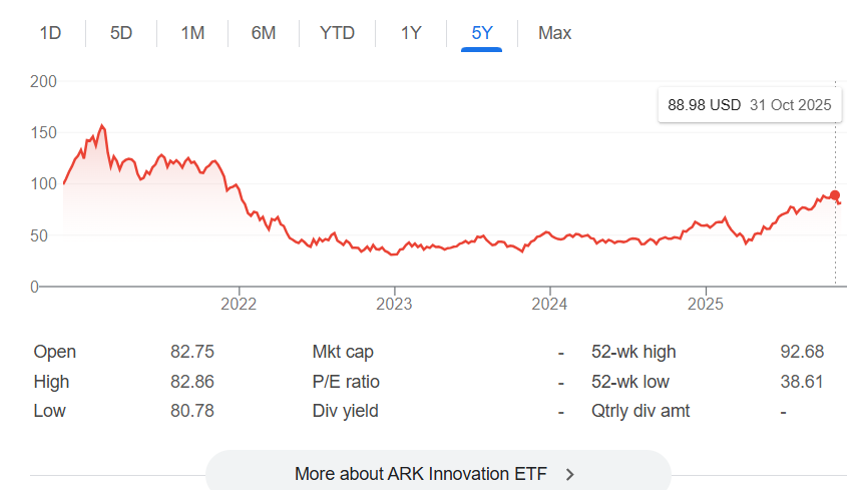Click the Mkt cap label
Image resolution: width=858 pixels, height=492 pixels.
tap(343, 352)
